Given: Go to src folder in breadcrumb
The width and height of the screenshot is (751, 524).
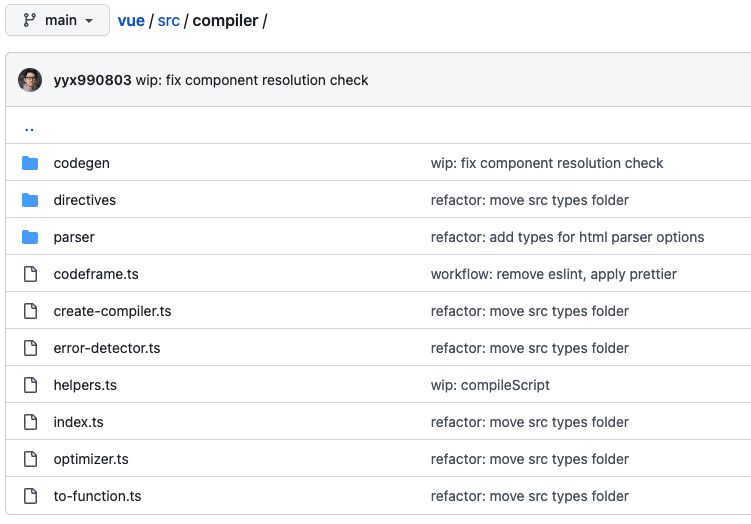Looking at the screenshot, I should [169, 21].
